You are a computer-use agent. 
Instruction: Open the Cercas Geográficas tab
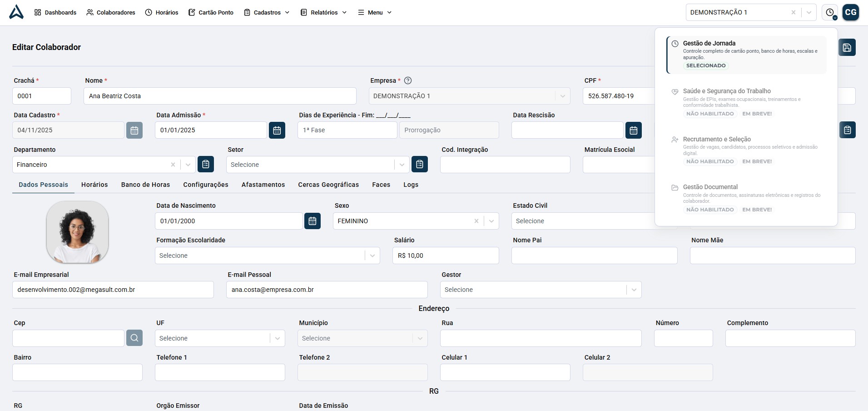click(328, 185)
